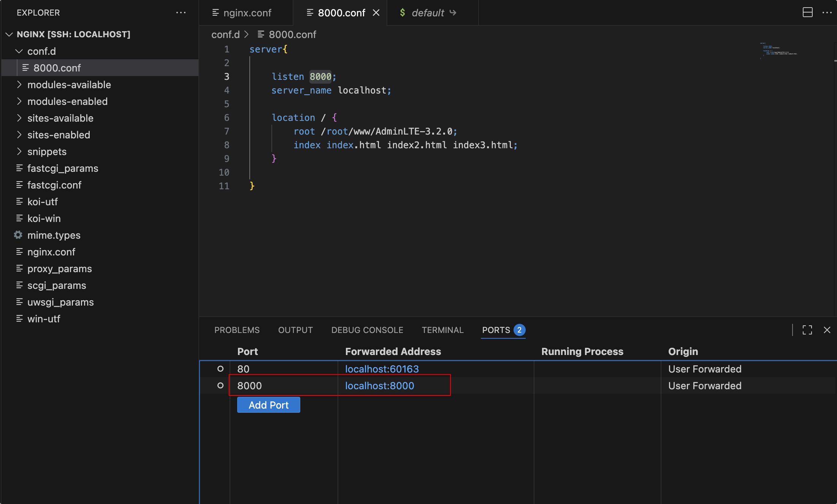Collapse the NGINX workspace root section
This screenshot has width=837, height=504.
(x=10, y=35)
